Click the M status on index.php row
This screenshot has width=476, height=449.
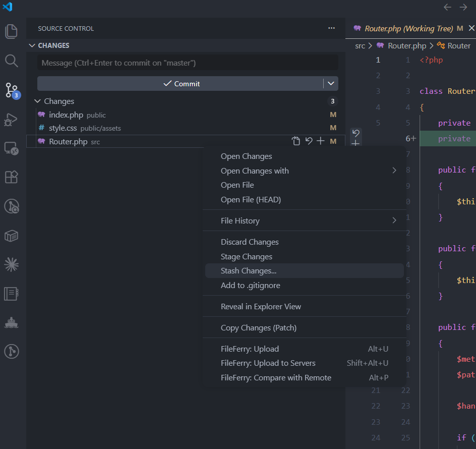pyautogui.click(x=333, y=115)
